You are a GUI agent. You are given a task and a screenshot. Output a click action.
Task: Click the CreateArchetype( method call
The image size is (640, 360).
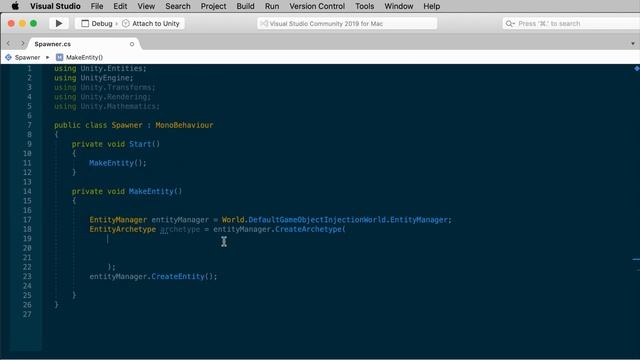pos(310,229)
